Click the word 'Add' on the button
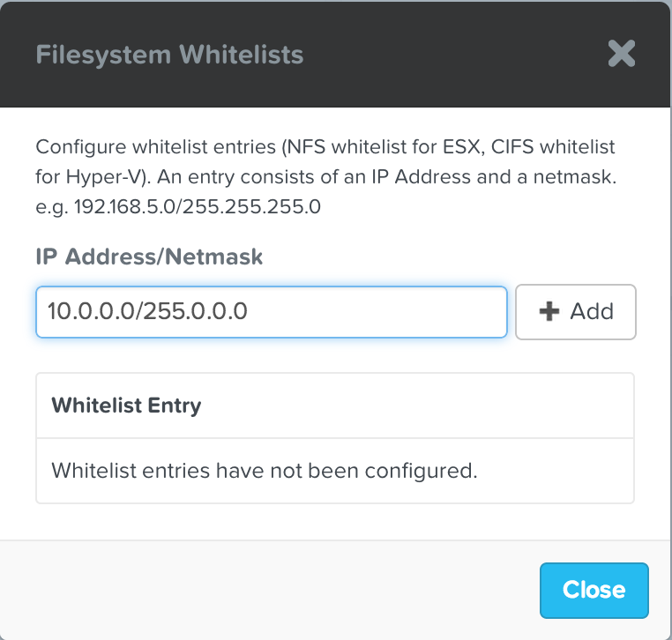 coord(592,311)
